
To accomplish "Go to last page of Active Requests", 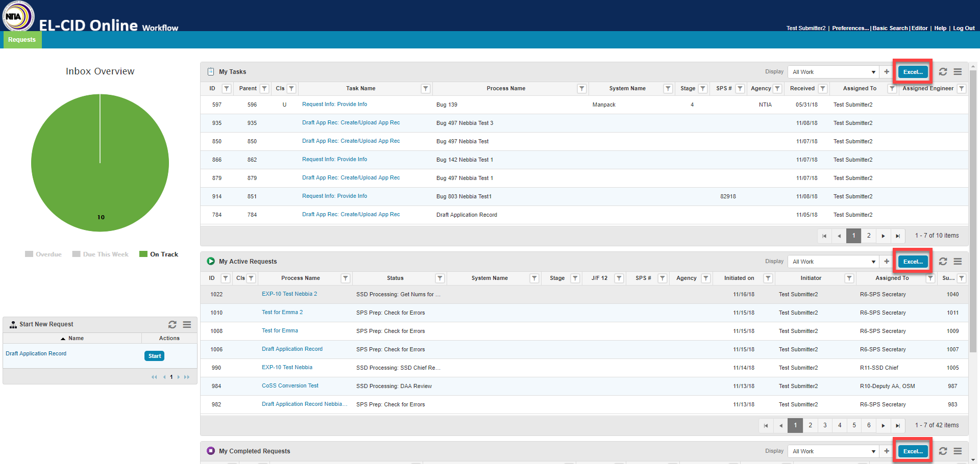I will [898, 426].
